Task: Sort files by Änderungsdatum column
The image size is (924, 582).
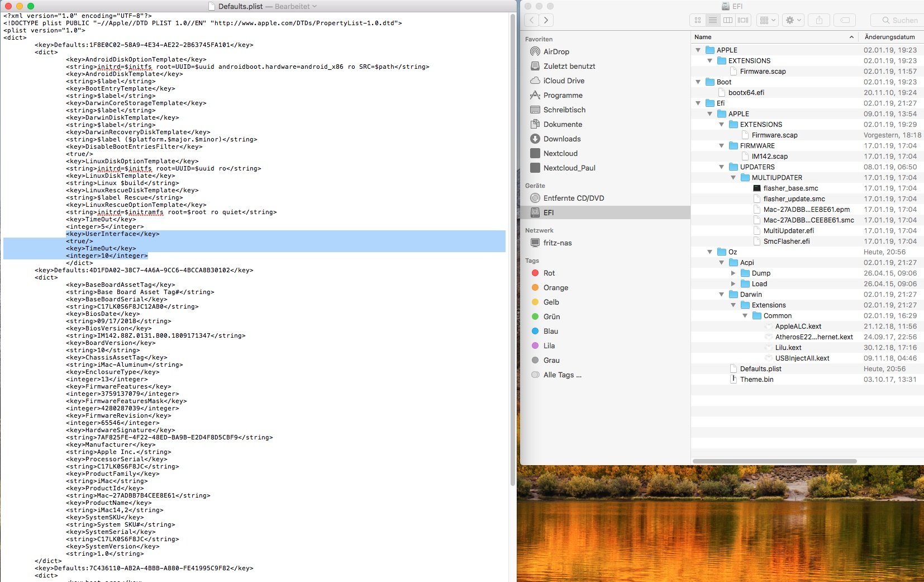Action: pos(889,37)
